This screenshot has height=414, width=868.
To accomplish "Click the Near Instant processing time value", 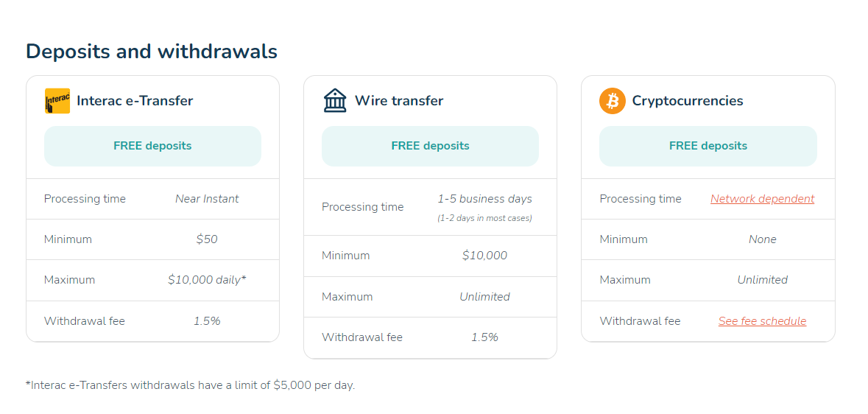I will click(207, 199).
